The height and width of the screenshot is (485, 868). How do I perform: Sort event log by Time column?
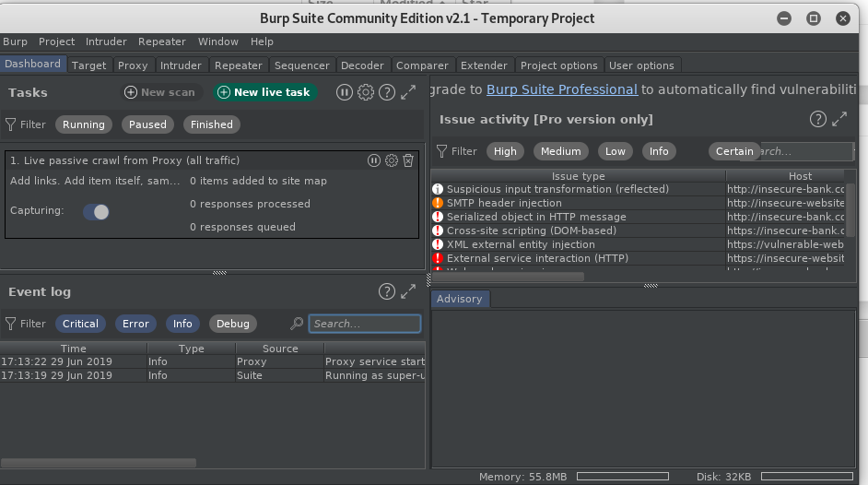[x=74, y=349]
